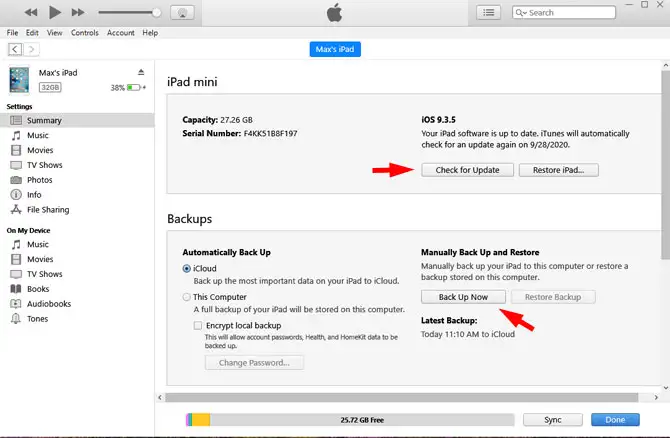Start playback with the Play button
The width and height of the screenshot is (670, 438).
[55, 12]
